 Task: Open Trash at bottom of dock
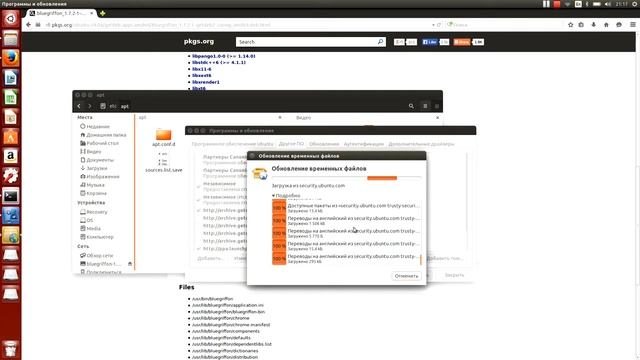pos(11,349)
